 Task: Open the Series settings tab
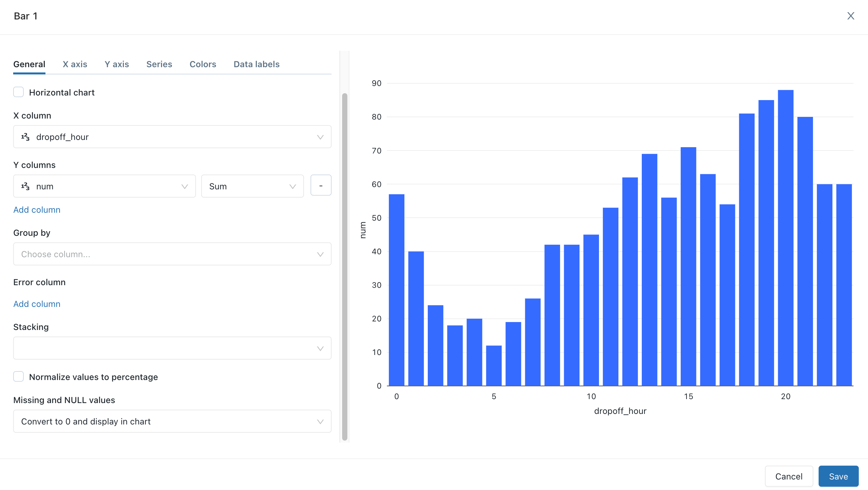click(x=159, y=64)
